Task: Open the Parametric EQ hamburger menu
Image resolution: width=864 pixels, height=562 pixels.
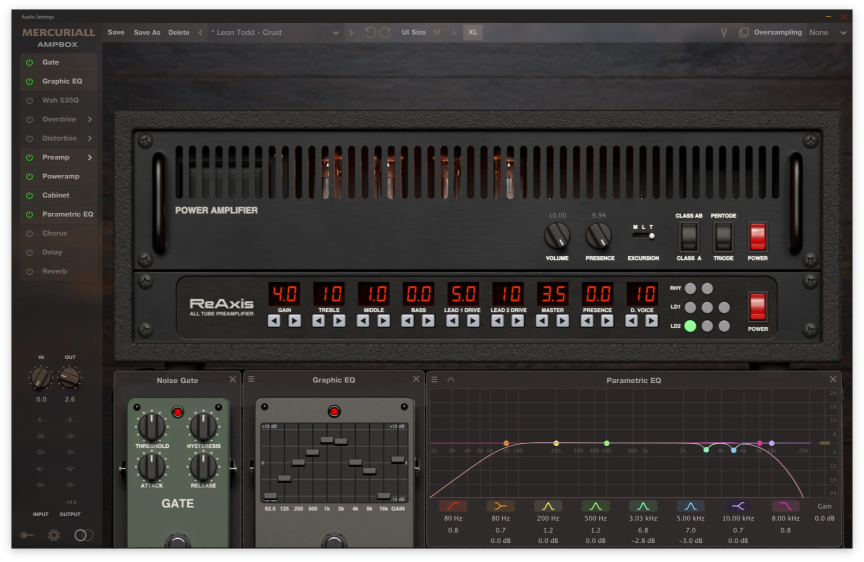Action: [x=434, y=380]
